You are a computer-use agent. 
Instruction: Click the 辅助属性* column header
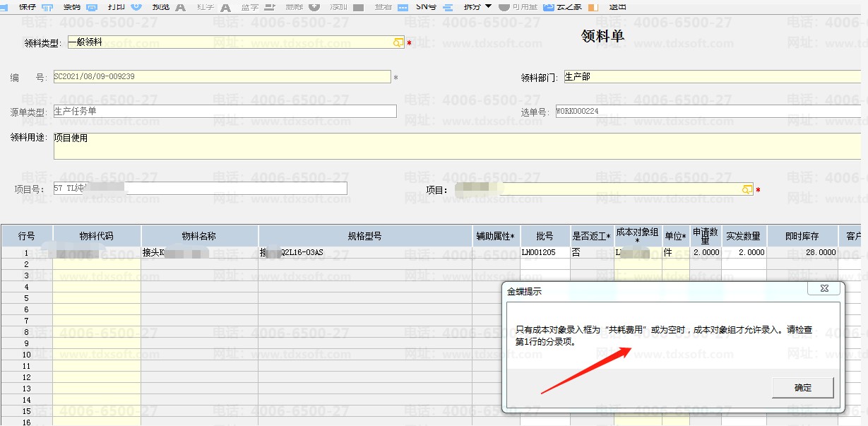[497, 236]
